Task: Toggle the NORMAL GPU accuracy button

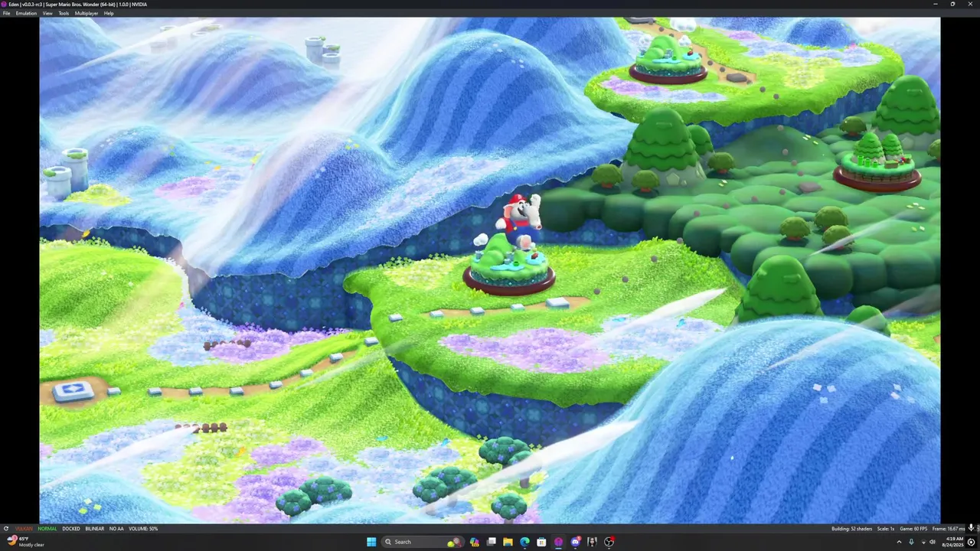Action: point(47,529)
